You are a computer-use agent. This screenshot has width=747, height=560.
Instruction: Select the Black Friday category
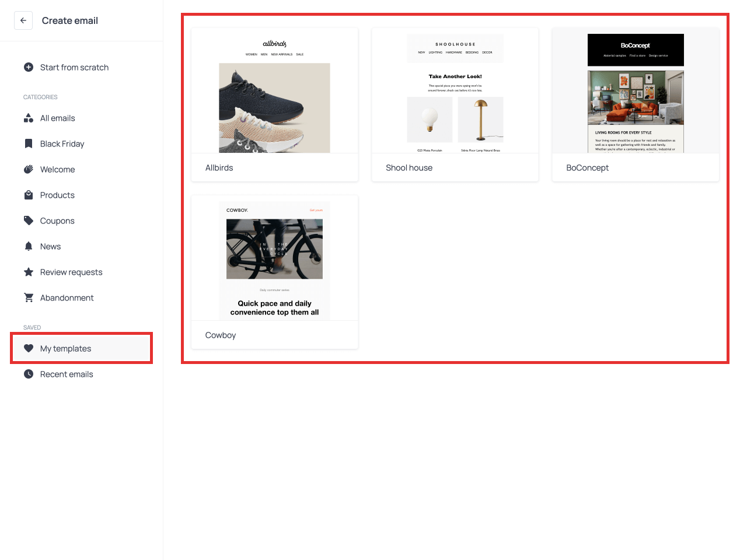(62, 144)
